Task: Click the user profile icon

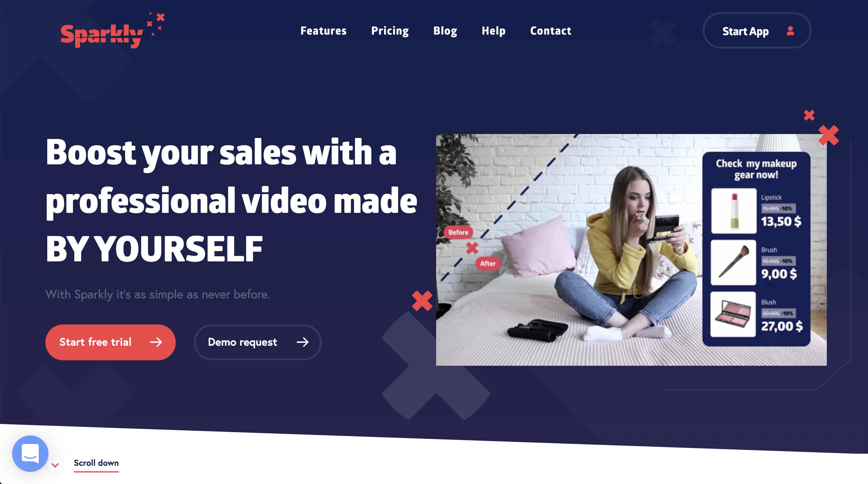Action: coord(790,31)
